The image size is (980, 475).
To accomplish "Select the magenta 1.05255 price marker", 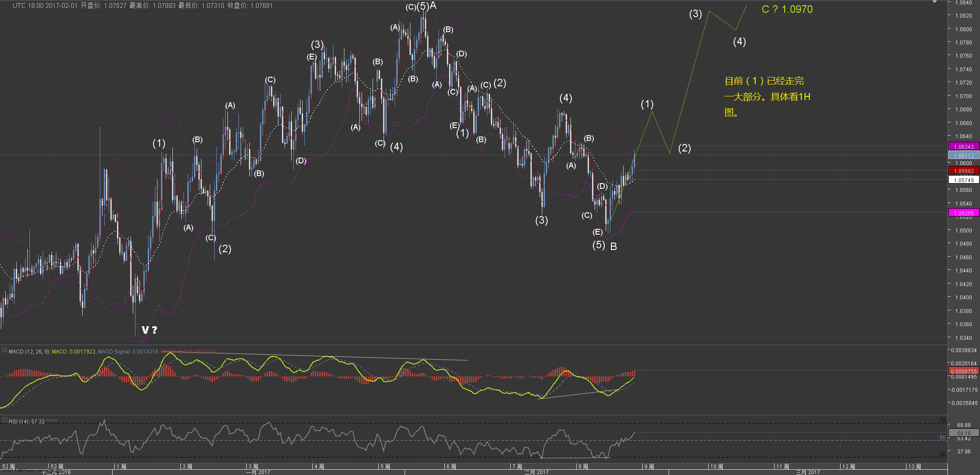I will coord(963,213).
